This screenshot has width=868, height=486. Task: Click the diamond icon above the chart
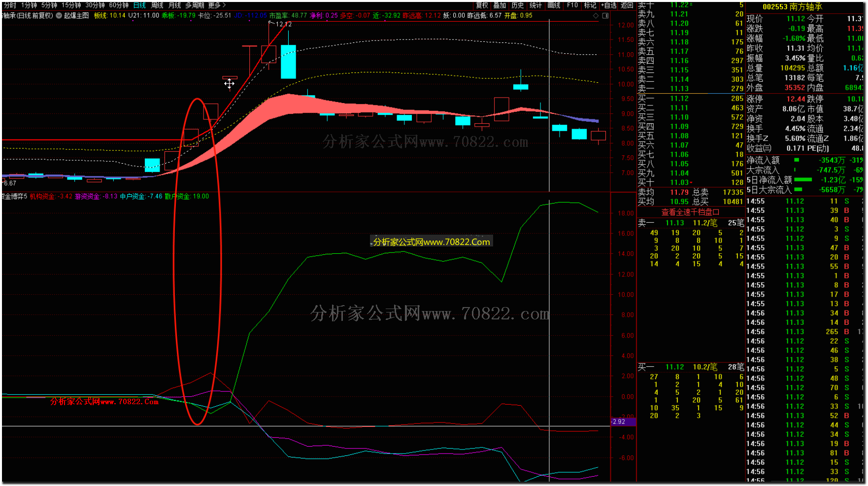(x=596, y=16)
